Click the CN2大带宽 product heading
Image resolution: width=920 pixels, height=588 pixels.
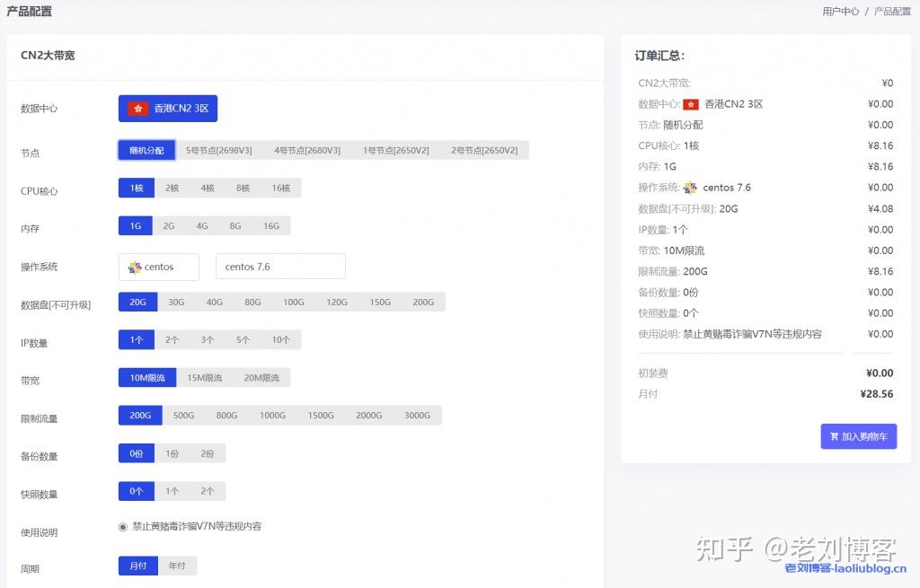pos(48,56)
